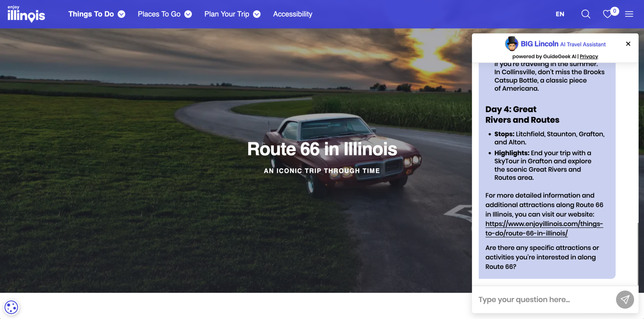Open the EN language selector
644x319 pixels.
click(x=560, y=14)
